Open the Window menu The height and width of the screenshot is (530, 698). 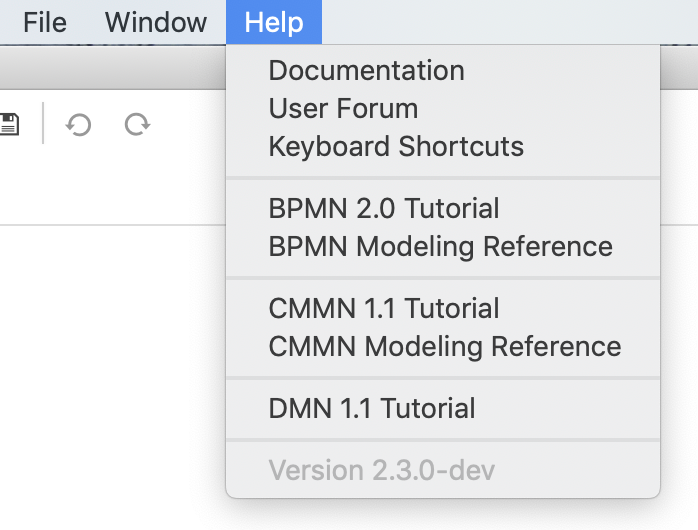pos(156,22)
